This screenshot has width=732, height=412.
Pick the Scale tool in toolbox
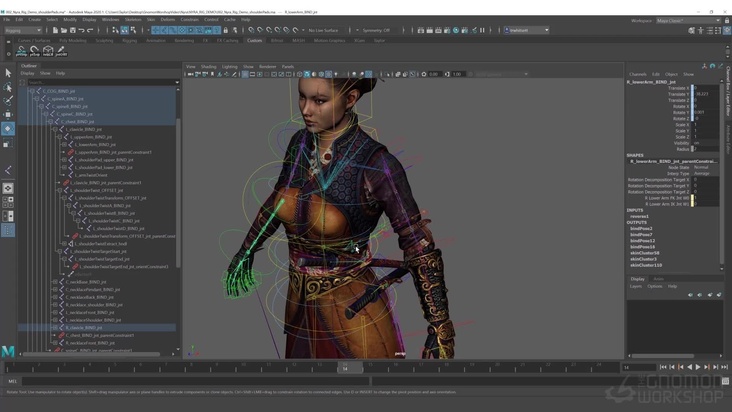point(8,143)
